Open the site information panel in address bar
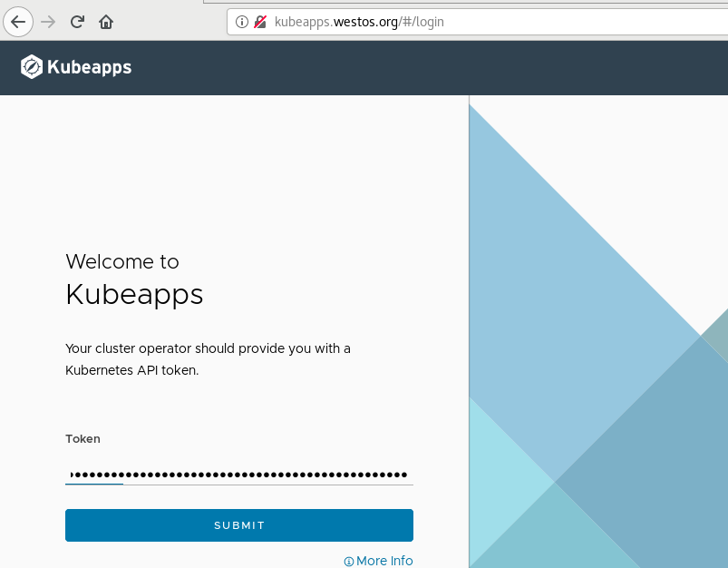This screenshot has height=568, width=728. coord(241,22)
